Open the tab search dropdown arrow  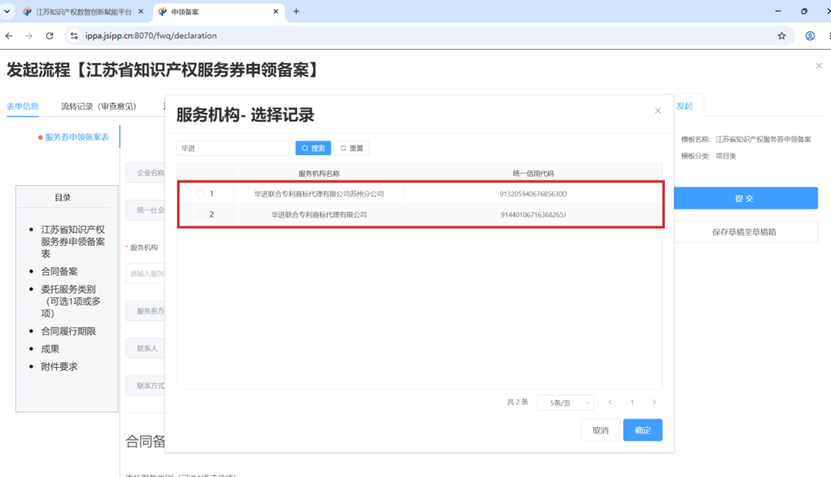[7, 11]
